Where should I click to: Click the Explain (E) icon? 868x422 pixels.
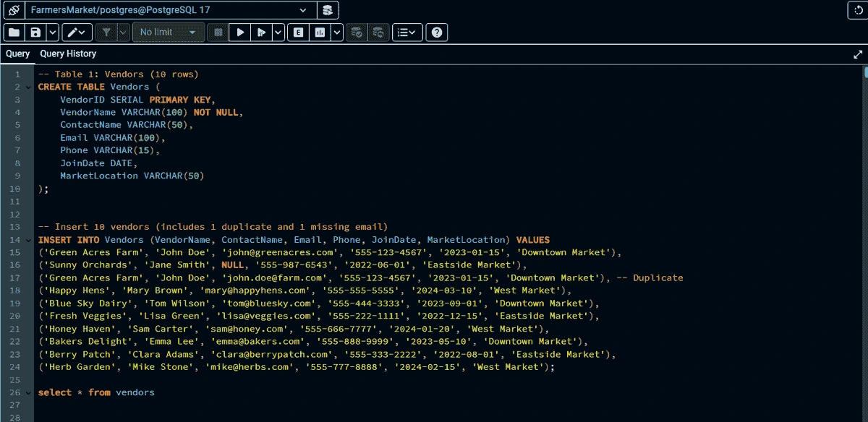pos(298,33)
